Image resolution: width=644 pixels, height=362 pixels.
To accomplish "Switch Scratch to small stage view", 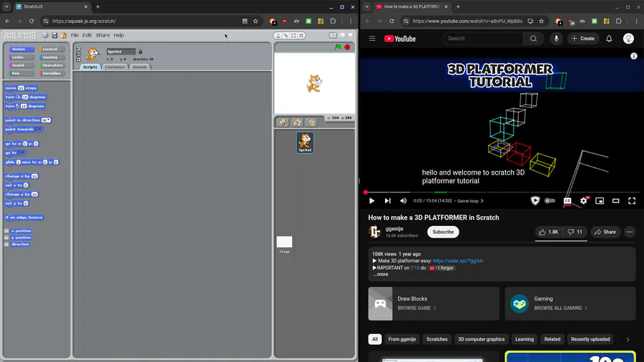I will (x=333, y=35).
